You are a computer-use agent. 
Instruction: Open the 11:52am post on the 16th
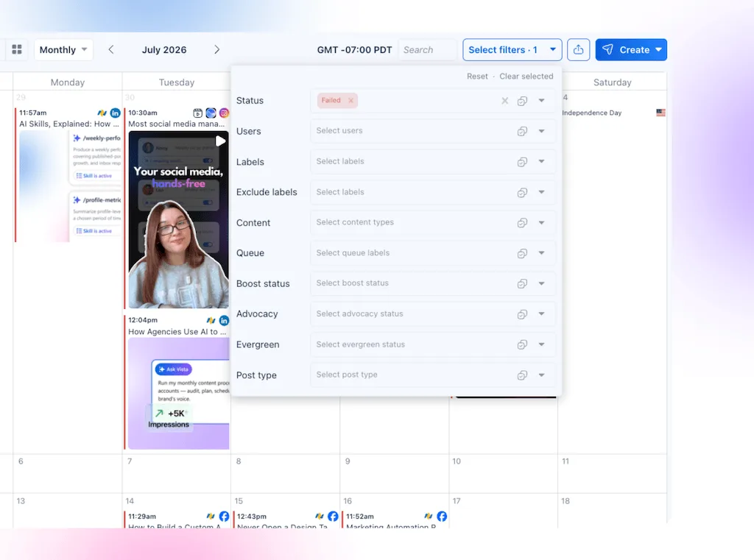coord(395,520)
